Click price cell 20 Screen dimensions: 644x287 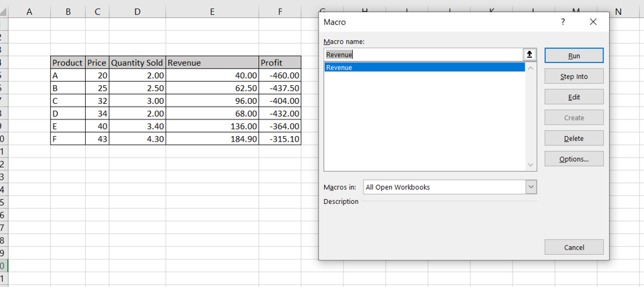97,76
